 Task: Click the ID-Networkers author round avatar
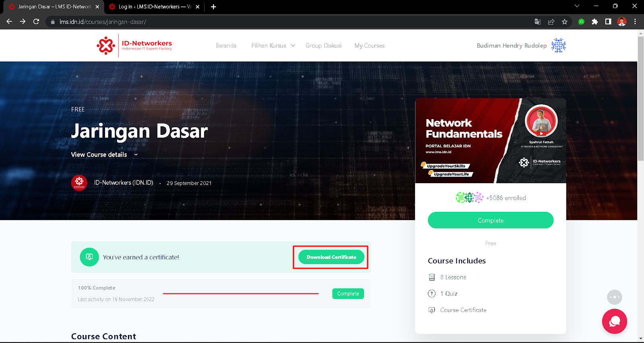click(x=79, y=183)
